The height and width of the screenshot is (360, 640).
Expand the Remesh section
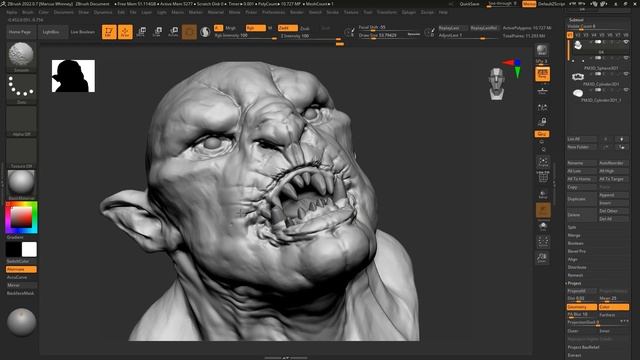575,276
